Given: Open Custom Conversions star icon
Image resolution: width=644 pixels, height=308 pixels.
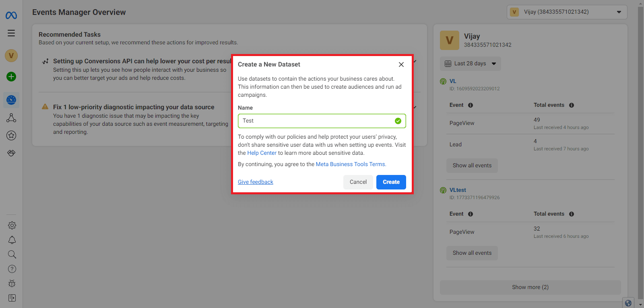Looking at the screenshot, I should pos(11,135).
